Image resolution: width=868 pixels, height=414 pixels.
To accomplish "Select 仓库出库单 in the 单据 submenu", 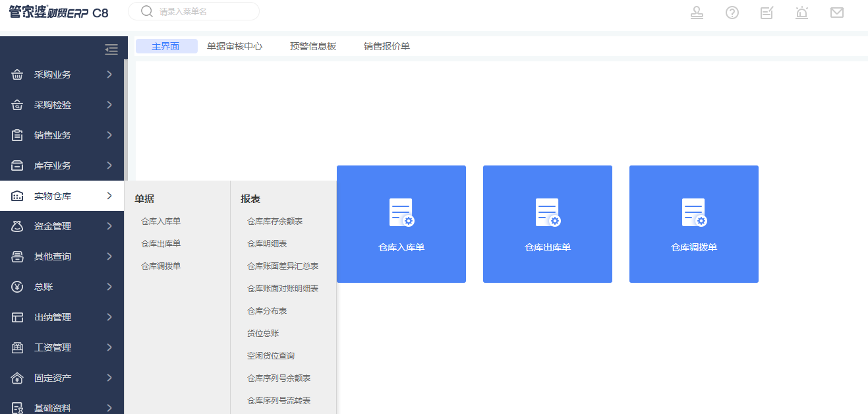I will click(161, 244).
